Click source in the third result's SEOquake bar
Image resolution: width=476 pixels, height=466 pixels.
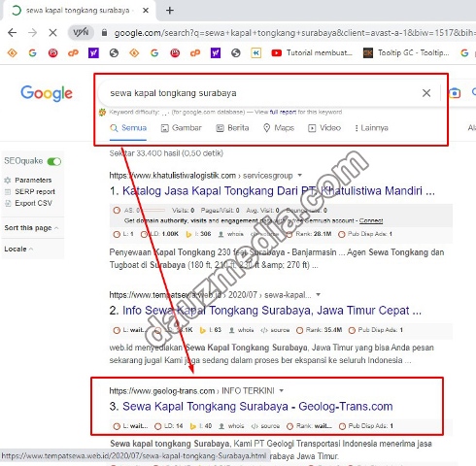(265, 426)
